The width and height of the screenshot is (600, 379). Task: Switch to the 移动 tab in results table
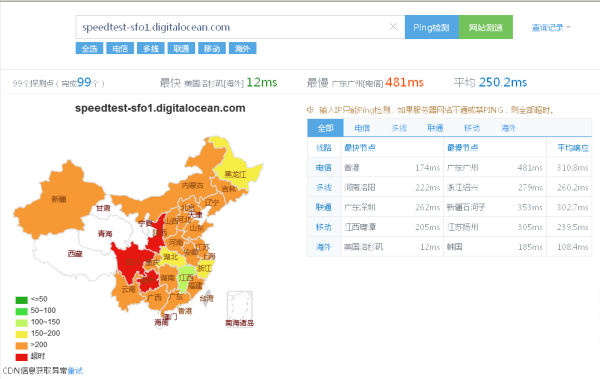[472, 128]
